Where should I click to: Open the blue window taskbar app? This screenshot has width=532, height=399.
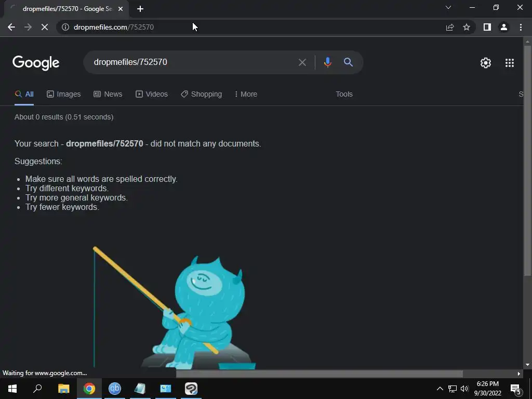166,389
